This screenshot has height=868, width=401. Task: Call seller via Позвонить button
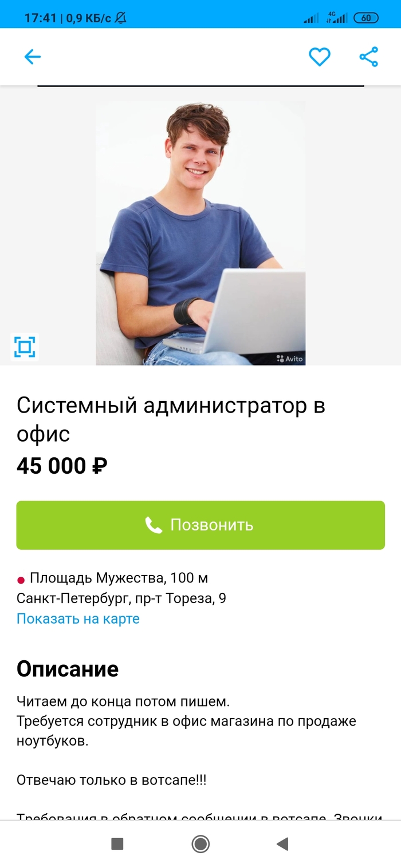point(200,525)
